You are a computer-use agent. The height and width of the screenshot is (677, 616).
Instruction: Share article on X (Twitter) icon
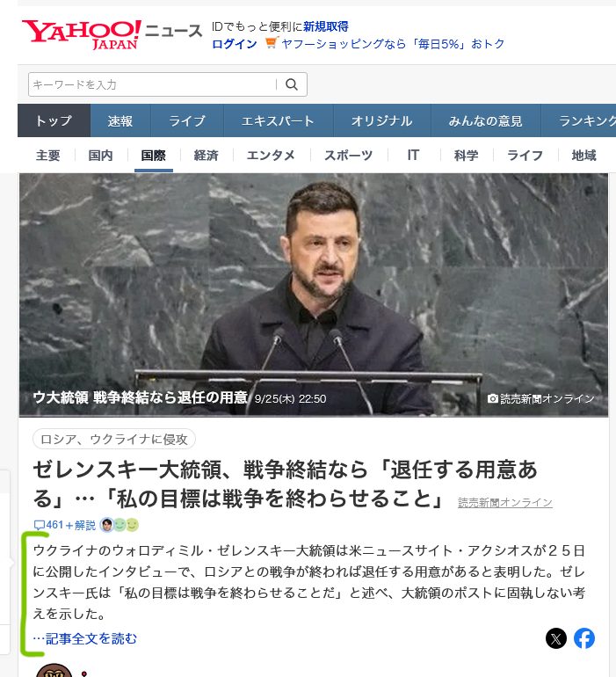coord(556,638)
